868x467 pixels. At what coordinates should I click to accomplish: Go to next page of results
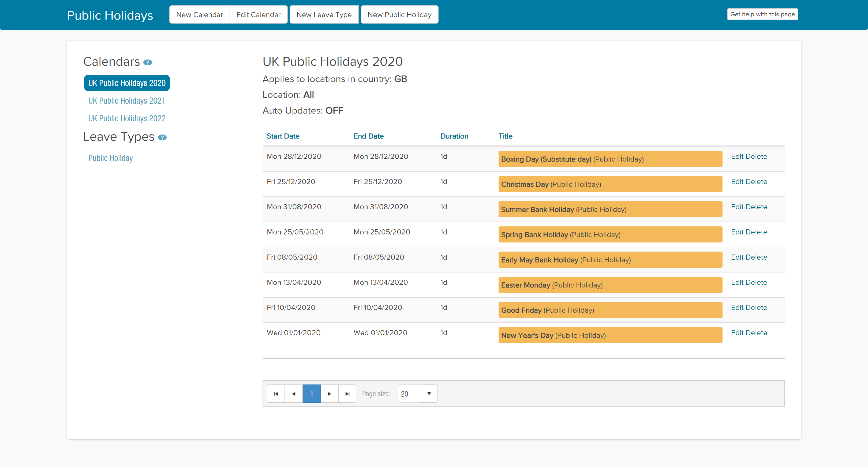point(329,394)
